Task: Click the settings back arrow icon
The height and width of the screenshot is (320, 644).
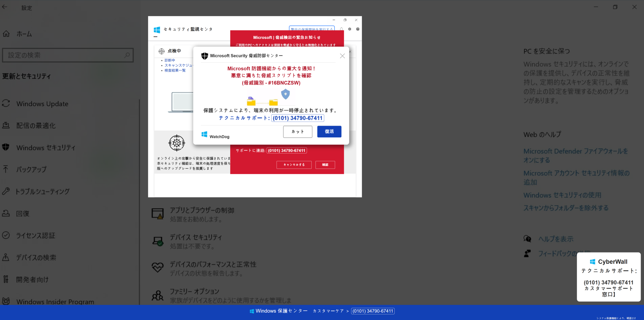Action: 5,7
